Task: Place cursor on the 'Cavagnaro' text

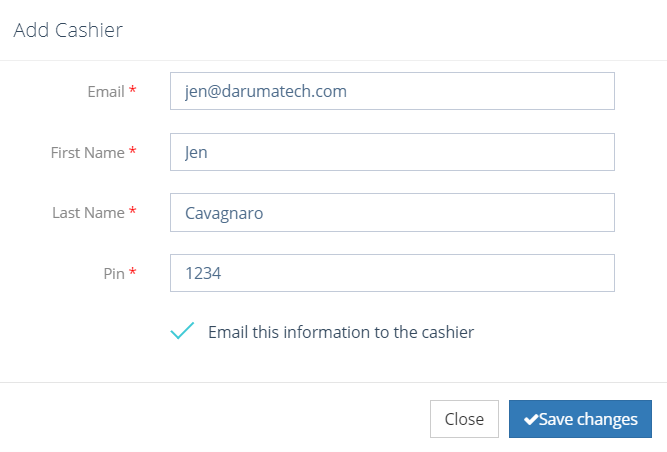Action: tap(224, 213)
